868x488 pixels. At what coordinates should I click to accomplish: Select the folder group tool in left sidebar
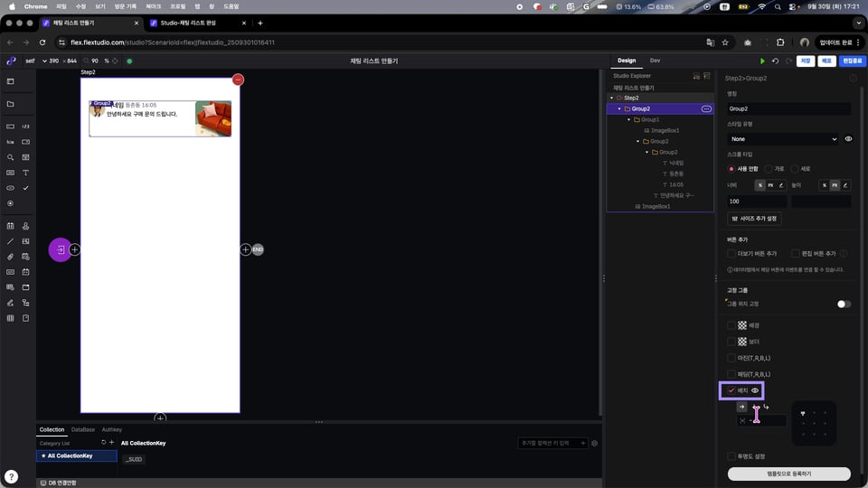tap(11, 104)
